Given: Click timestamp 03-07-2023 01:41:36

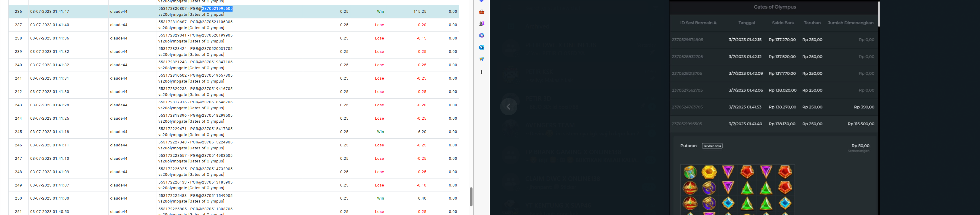Looking at the screenshot, I should [50, 38].
